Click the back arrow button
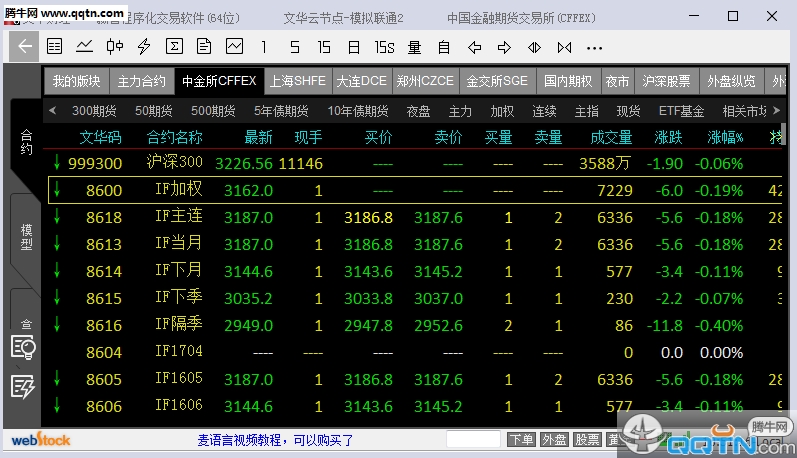The width and height of the screenshot is (797, 458). click(24, 47)
